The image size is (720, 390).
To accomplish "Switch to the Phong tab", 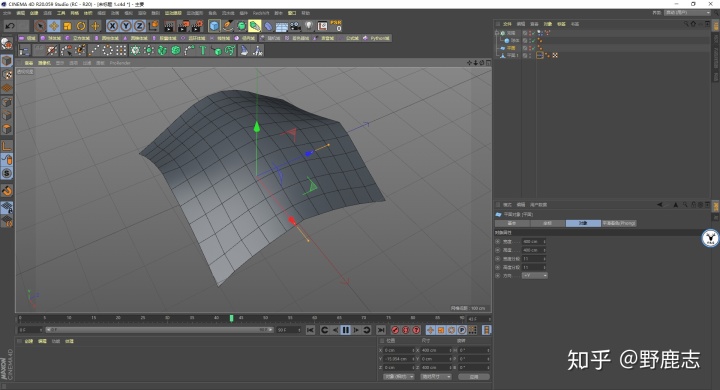I will [619, 223].
